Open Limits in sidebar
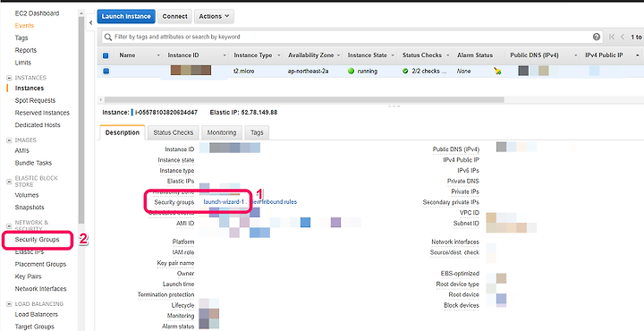This screenshot has height=331, width=644. click(x=23, y=63)
